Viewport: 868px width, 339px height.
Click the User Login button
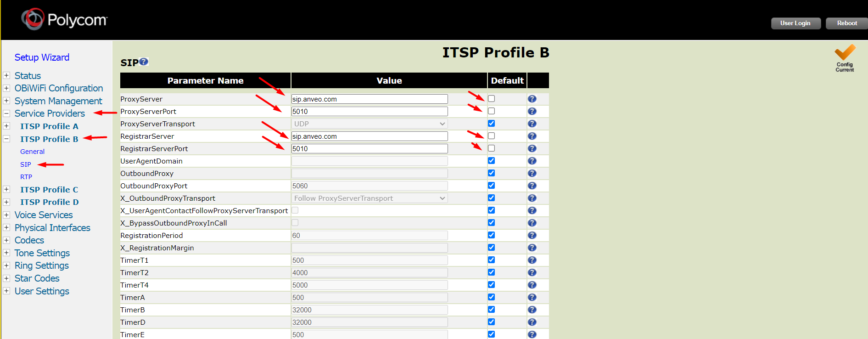(796, 23)
